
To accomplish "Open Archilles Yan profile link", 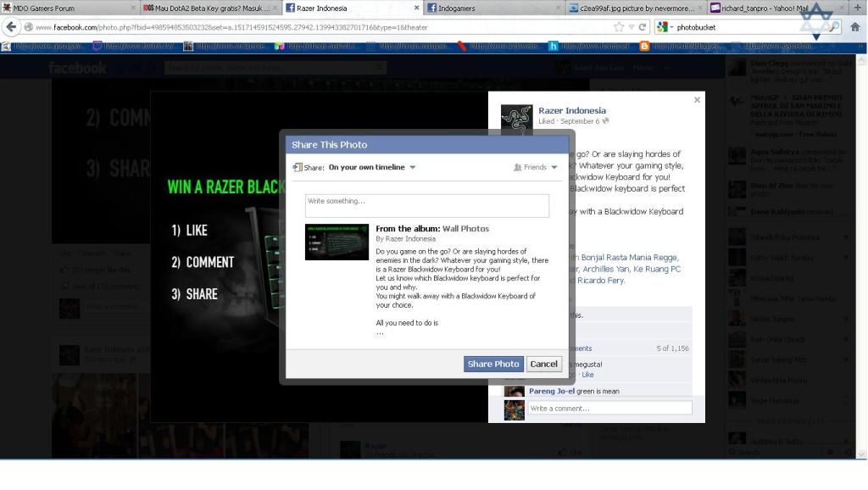I will pos(605,269).
